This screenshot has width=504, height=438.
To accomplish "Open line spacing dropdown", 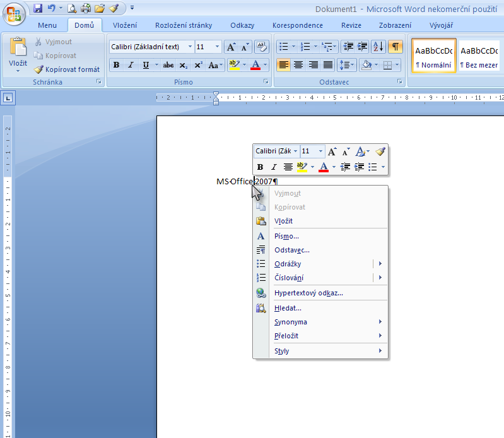I will click(346, 65).
